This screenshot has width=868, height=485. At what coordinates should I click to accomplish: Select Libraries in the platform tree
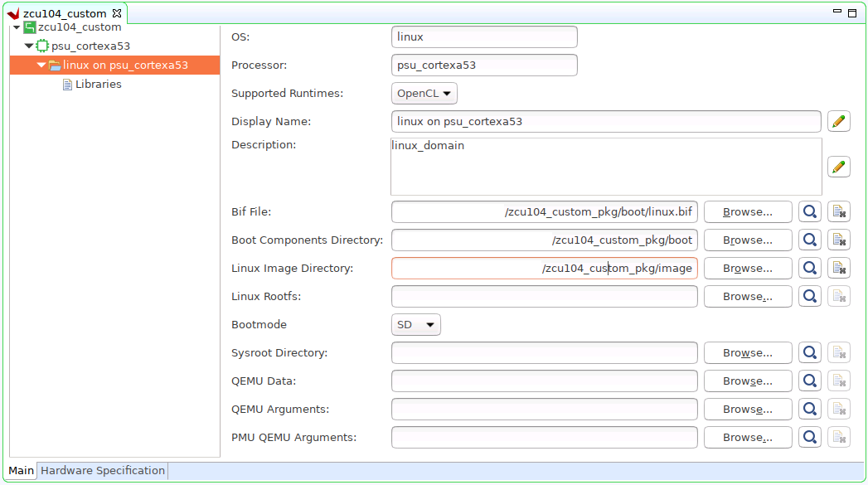pos(98,85)
